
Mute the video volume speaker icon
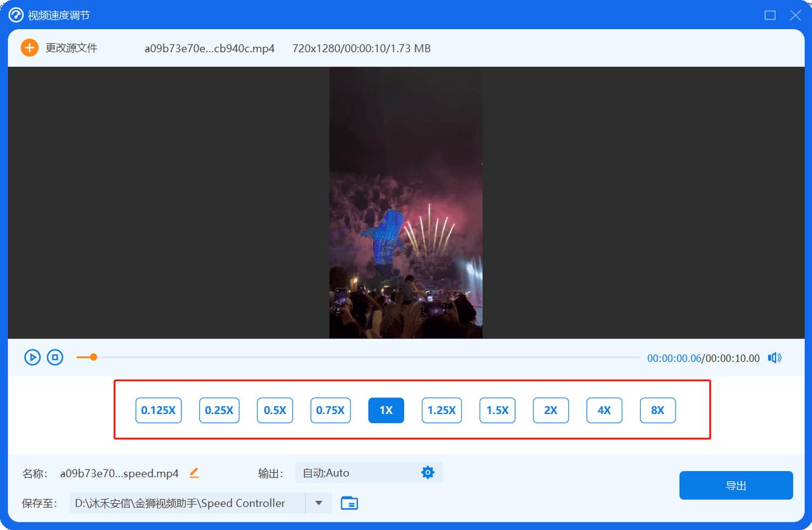pos(775,358)
